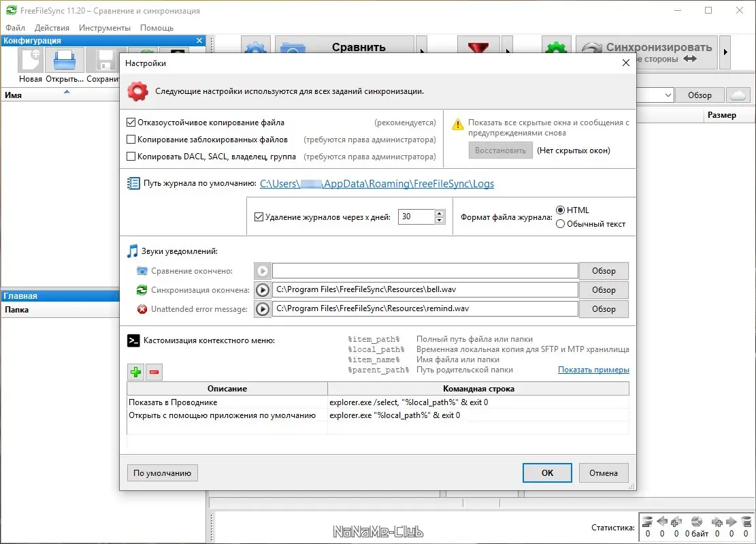Click the Описание column header
The image size is (756, 544).
click(x=227, y=389)
